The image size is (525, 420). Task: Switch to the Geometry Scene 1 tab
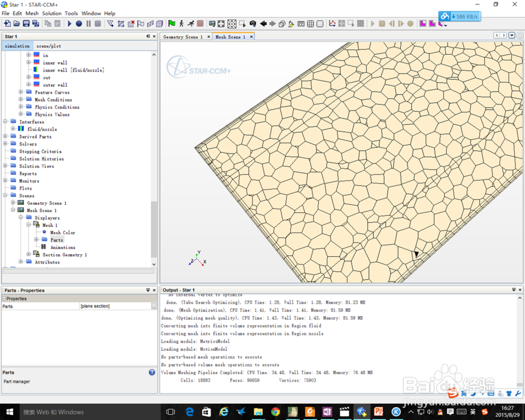tap(183, 37)
